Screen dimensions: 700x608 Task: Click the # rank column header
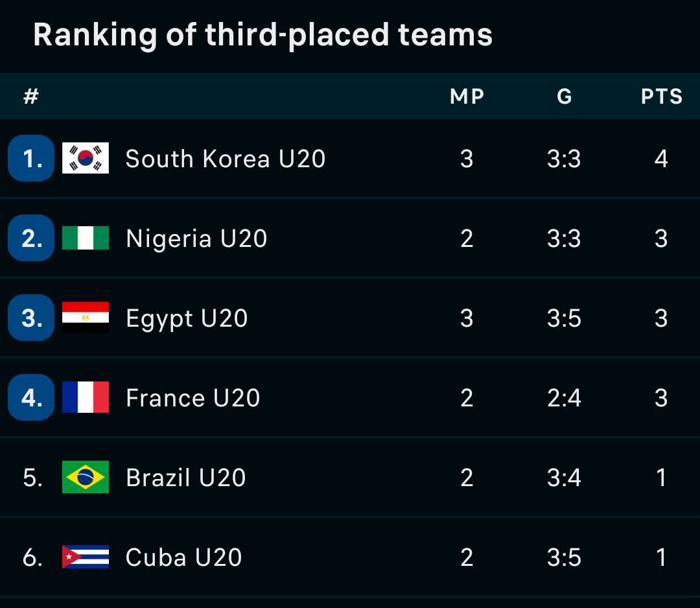coord(30,97)
